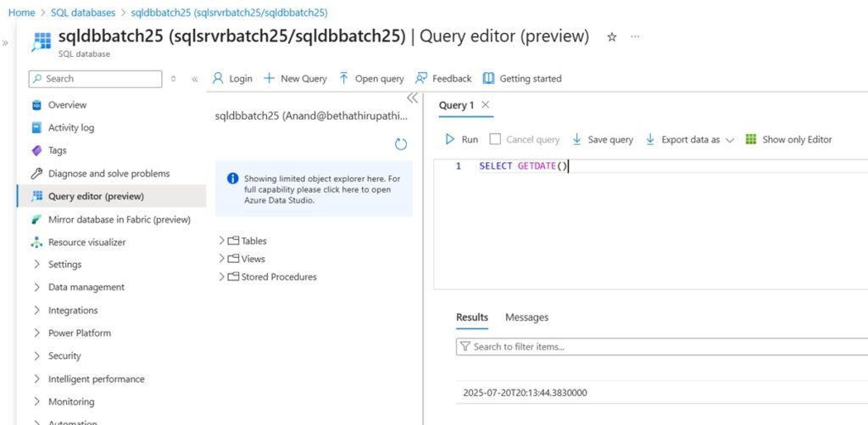
Task: Expand the Data management section
Action: coord(37,287)
